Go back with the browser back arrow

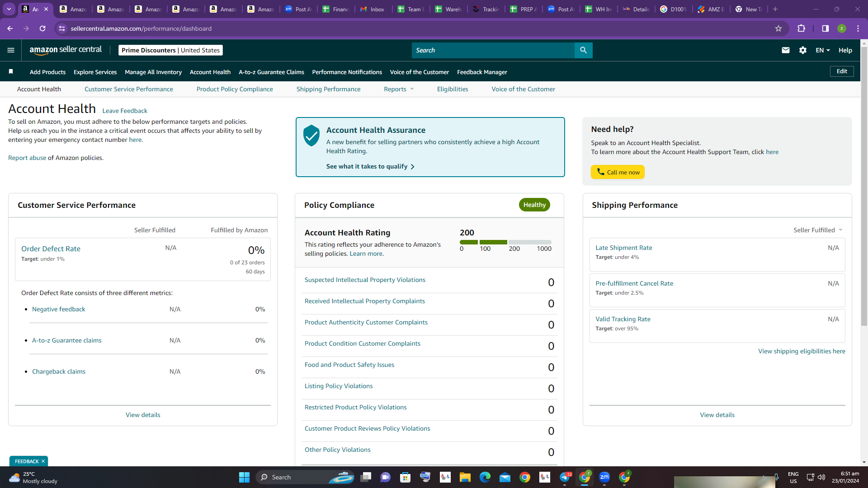pyautogui.click(x=10, y=28)
